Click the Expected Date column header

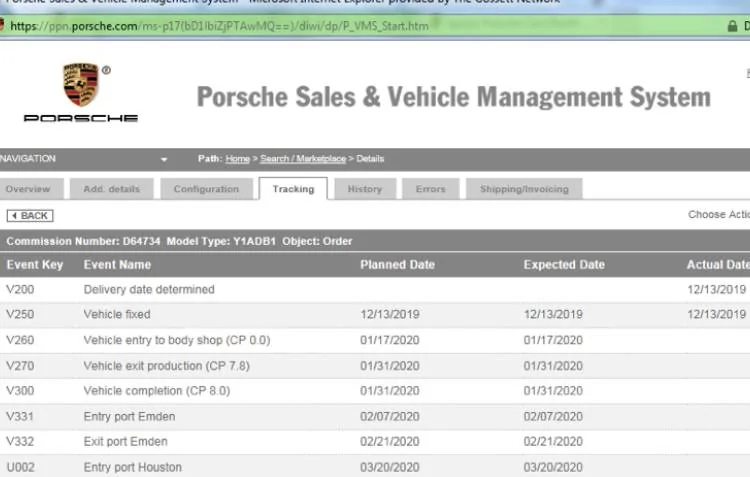pos(564,265)
